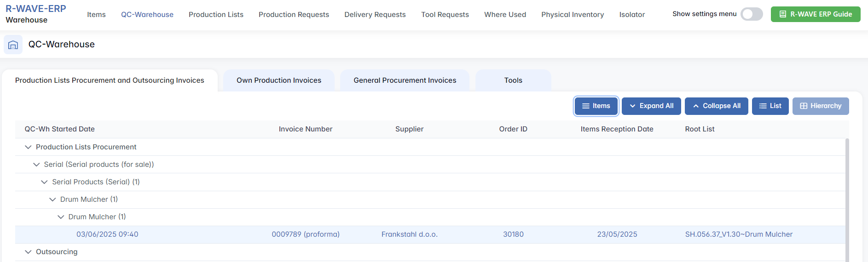Open invoice 0009789 (proforma) link
The image size is (868, 262).
pyautogui.click(x=305, y=234)
